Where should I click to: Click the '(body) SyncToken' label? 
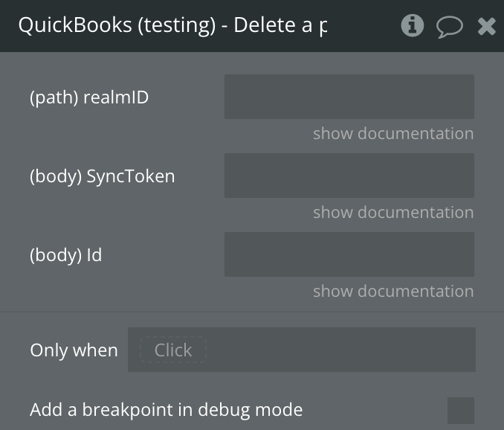click(103, 176)
